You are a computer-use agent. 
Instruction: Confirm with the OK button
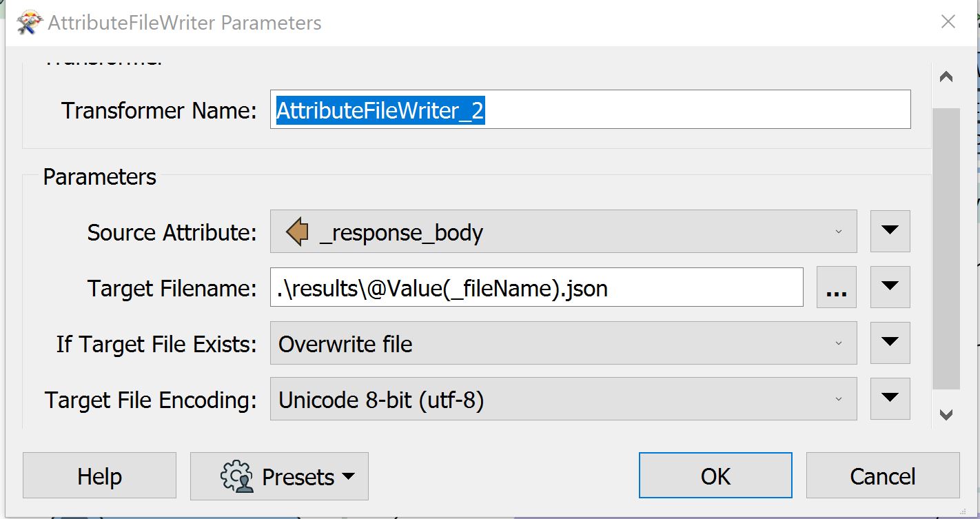[x=715, y=476]
